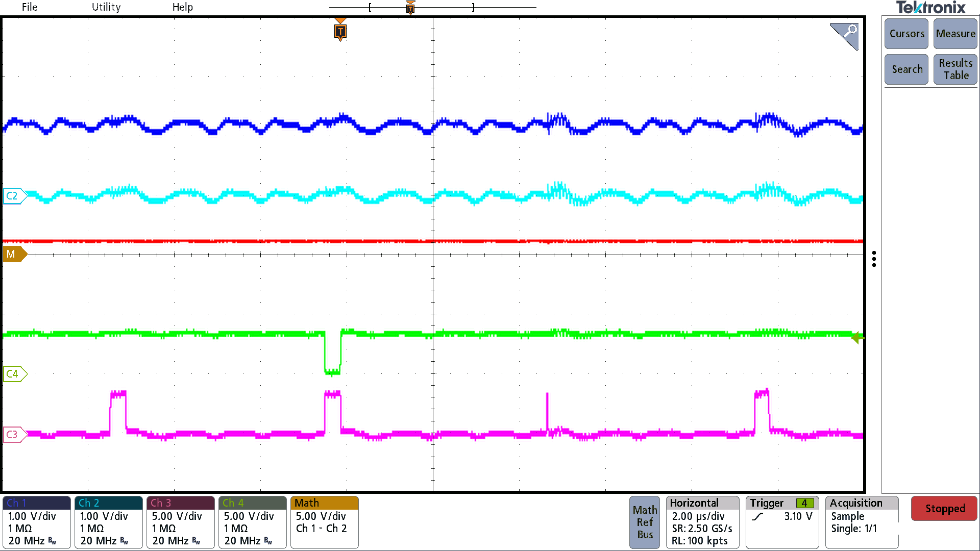Open the File menu

point(30,7)
